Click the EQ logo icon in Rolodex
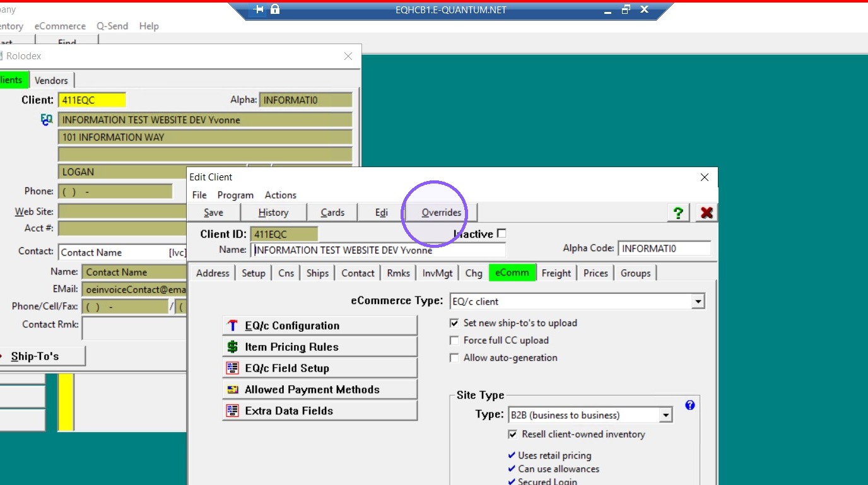 [47, 119]
